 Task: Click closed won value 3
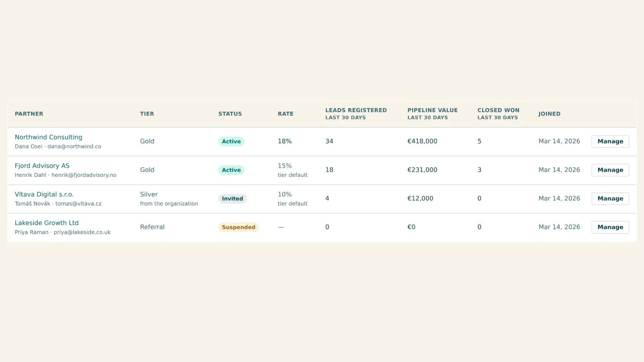(x=479, y=170)
